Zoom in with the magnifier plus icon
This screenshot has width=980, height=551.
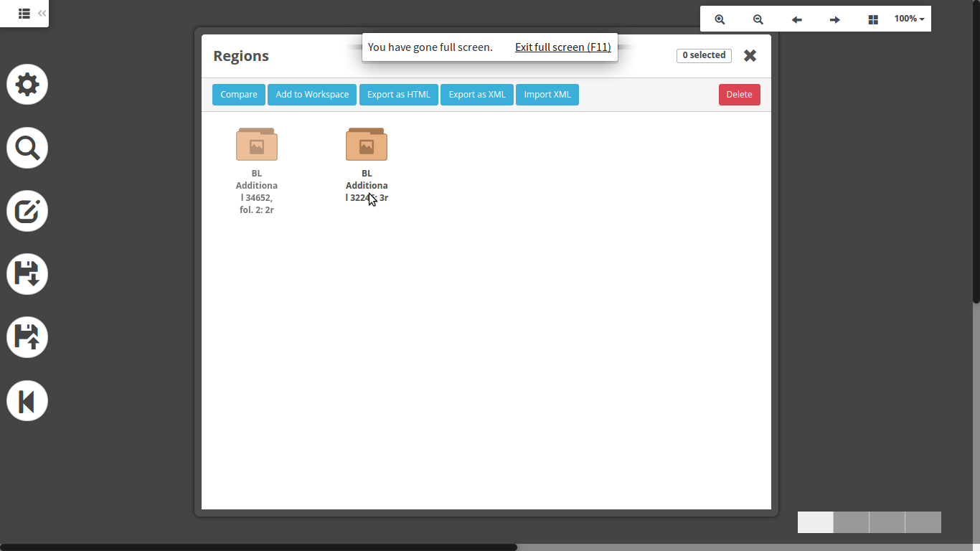(720, 19)
